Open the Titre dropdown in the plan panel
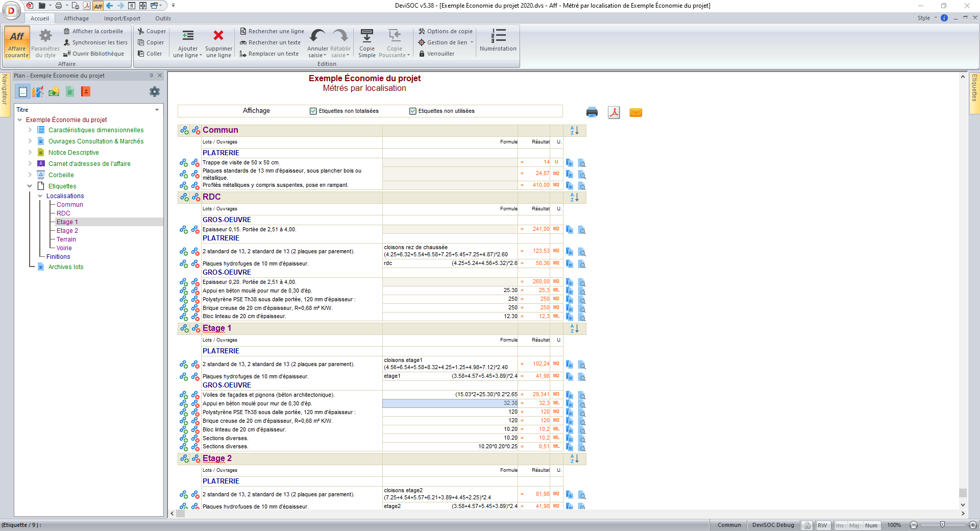This screenshot has width=980, height=531. (157, 110)
